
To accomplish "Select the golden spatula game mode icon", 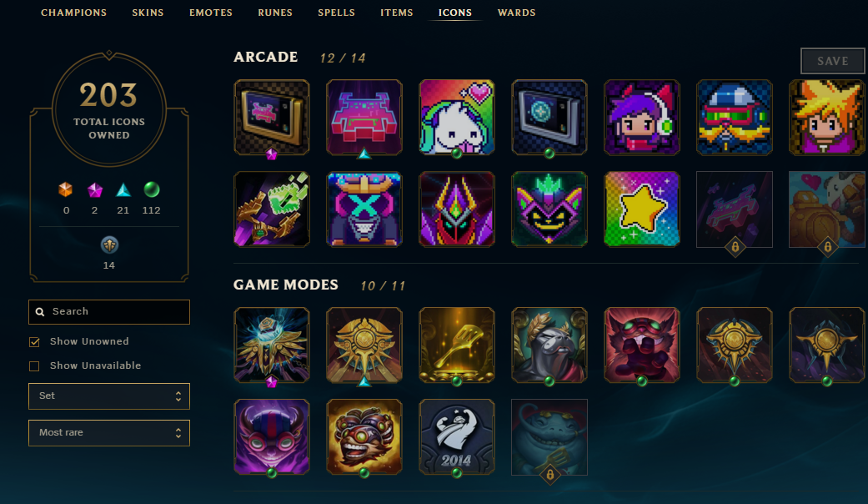I will pyautogui.click(x=457, y=345).
